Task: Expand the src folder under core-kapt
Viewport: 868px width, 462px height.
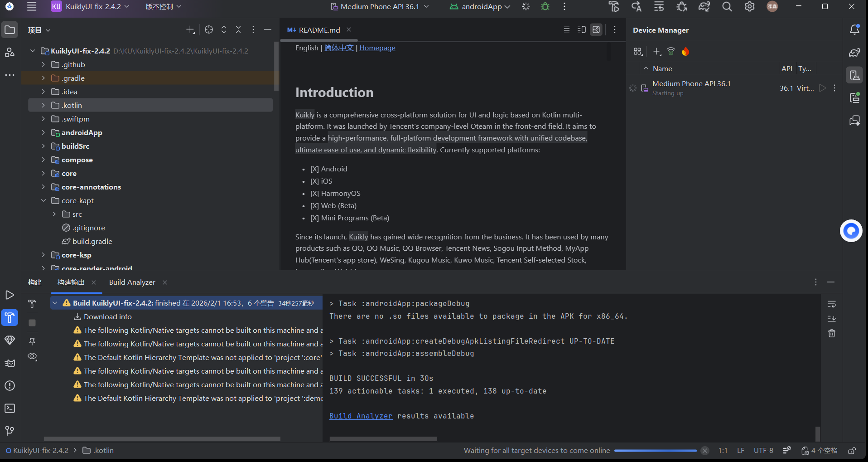Action: [x=54, y=214]
